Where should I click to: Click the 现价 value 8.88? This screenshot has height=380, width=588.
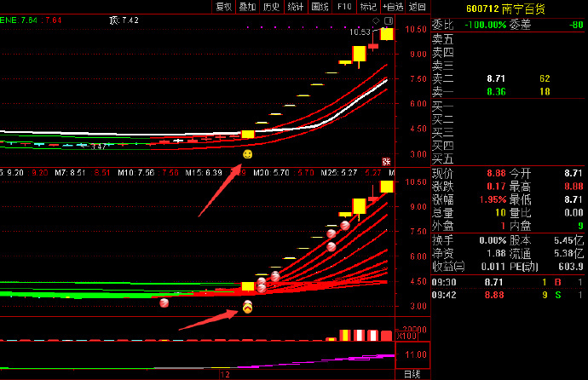(496, 173)
